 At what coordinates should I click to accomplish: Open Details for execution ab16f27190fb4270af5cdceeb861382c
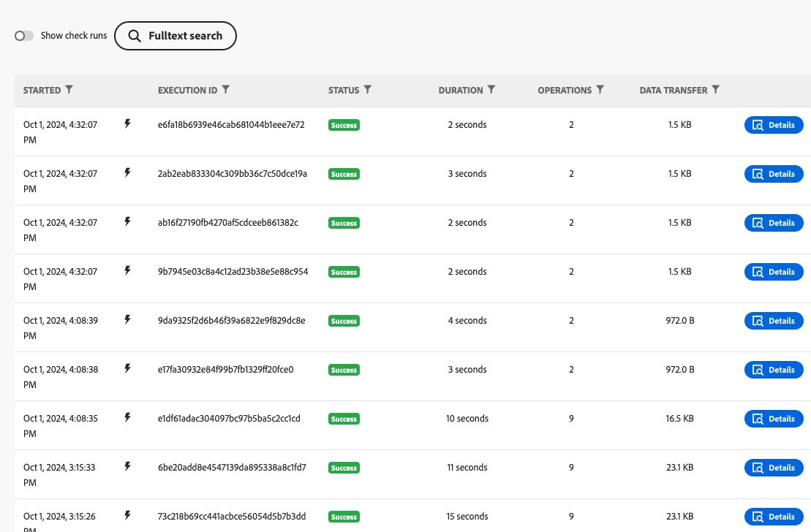click(x=774, y=223)
